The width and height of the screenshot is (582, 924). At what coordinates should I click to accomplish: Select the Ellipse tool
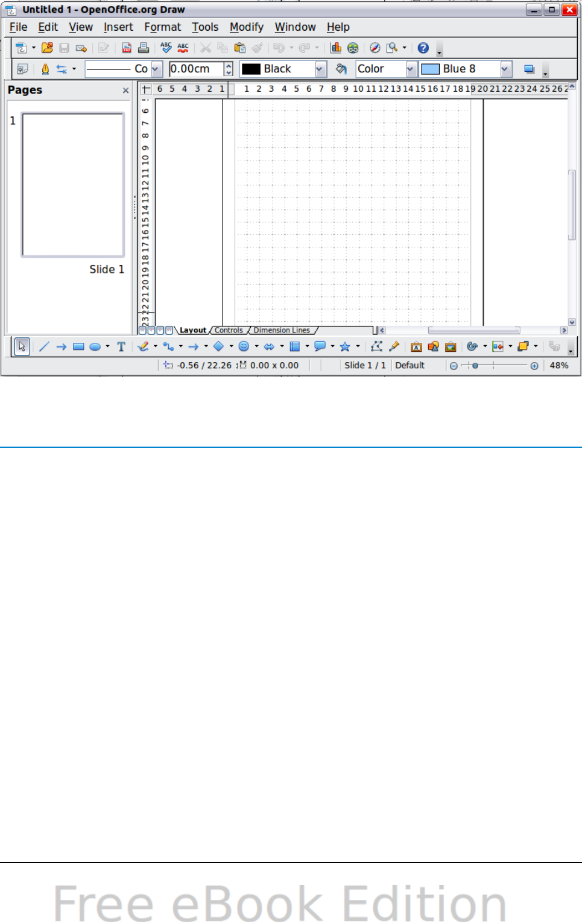click(x=95, y=346)
